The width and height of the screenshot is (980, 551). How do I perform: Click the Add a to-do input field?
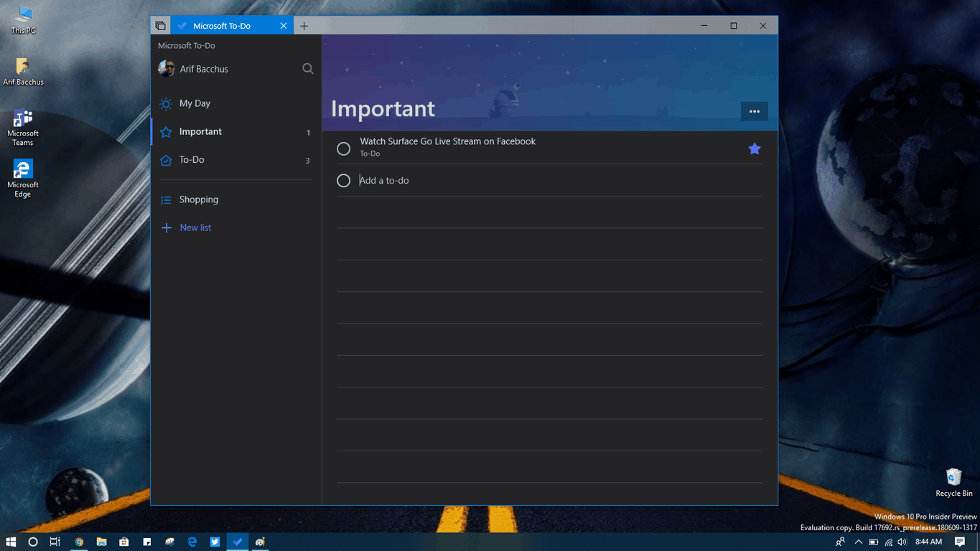tap(546, 181)
